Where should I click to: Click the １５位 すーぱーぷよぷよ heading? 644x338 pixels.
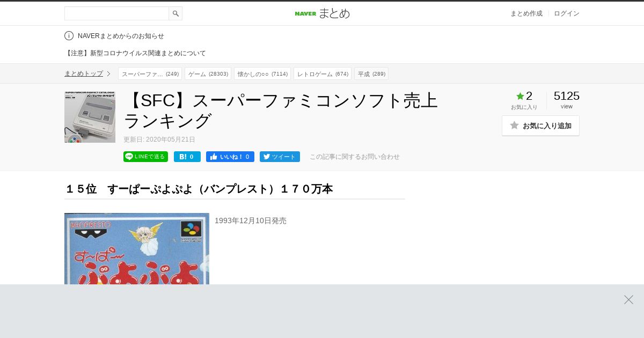tap(199, 189)
